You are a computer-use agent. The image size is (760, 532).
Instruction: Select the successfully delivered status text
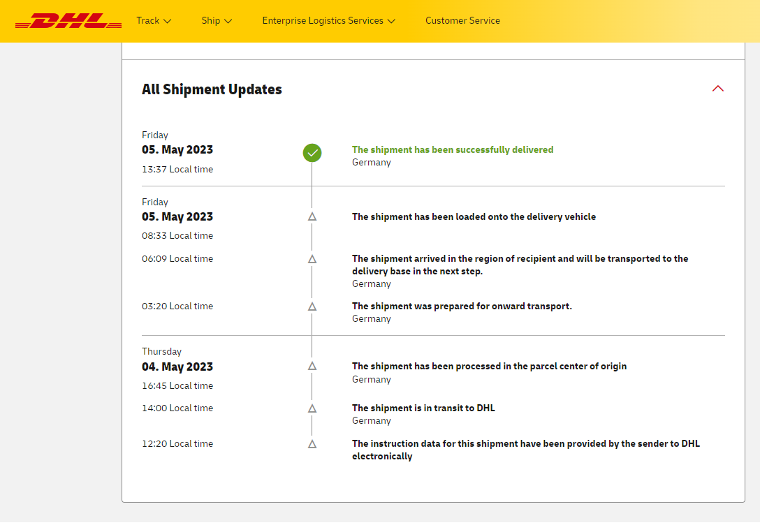[x=452, y=149]
